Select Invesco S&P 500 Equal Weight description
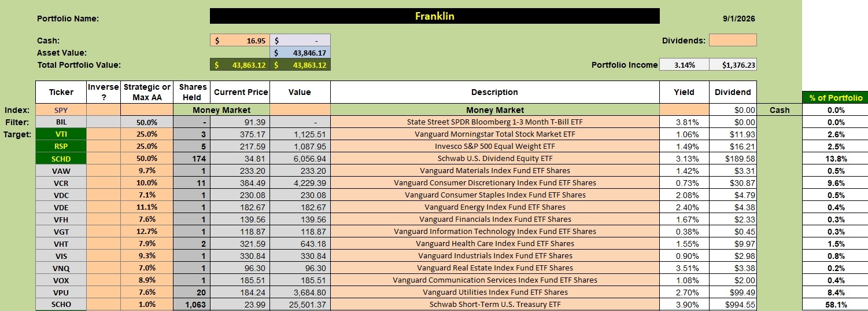 [x=494, y=147]
